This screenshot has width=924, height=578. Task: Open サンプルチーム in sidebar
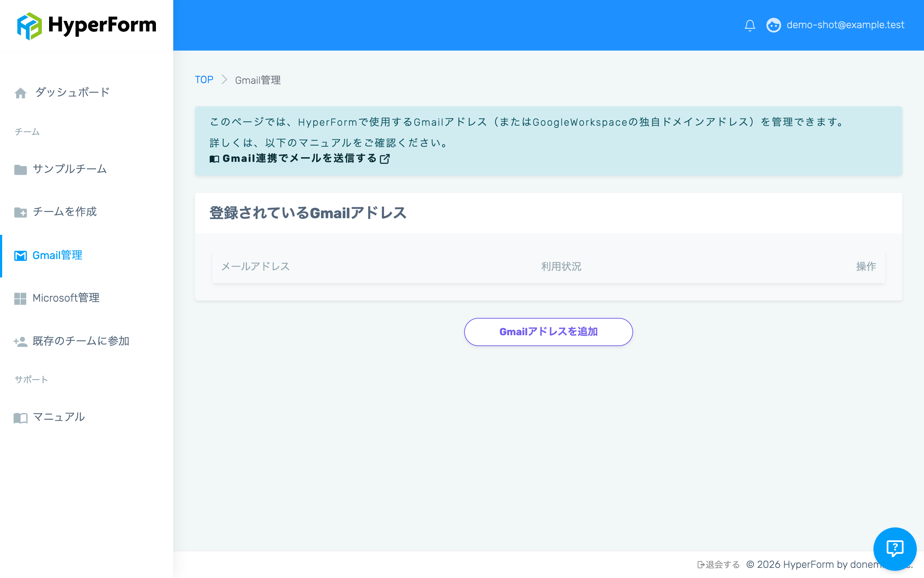click(x=70, y=169)
